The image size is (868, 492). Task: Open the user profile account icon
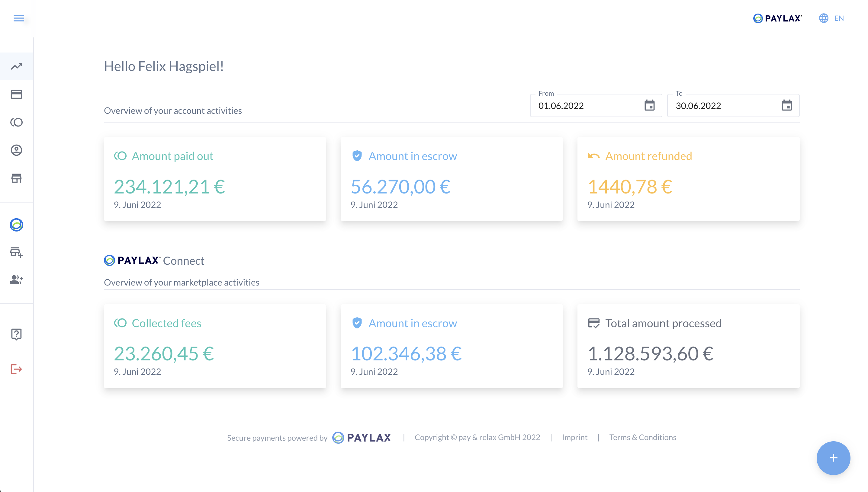[16, 150]
